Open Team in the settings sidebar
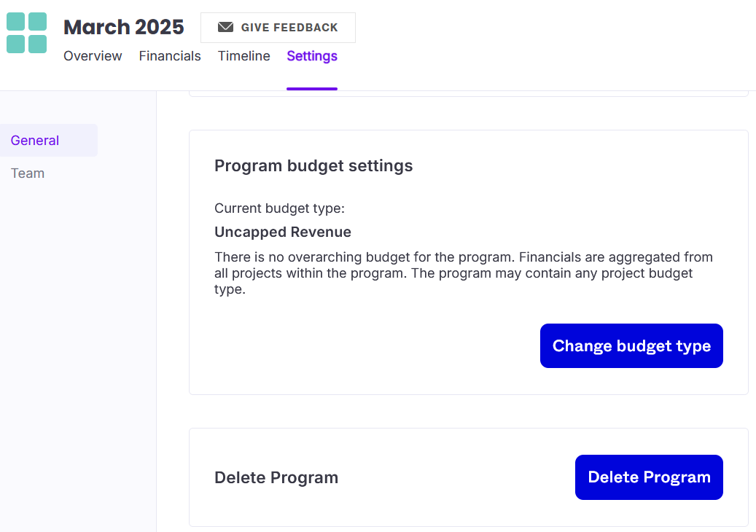This screenshot has height=532, width=756. (28, 173)
